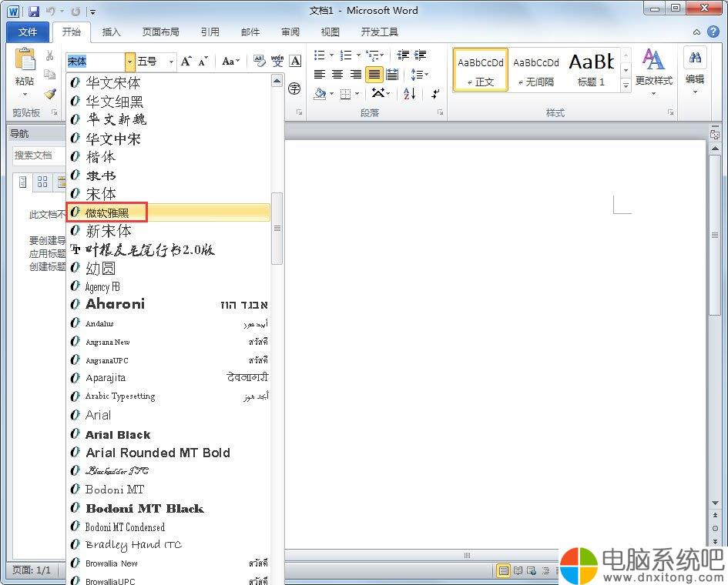Click the Help question mark icon
Screen dimensions: 728x585
click(x=713, y=32)
